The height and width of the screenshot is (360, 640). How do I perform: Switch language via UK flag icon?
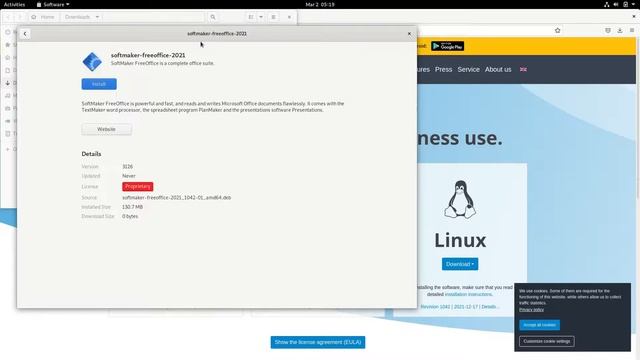(523, 70)
